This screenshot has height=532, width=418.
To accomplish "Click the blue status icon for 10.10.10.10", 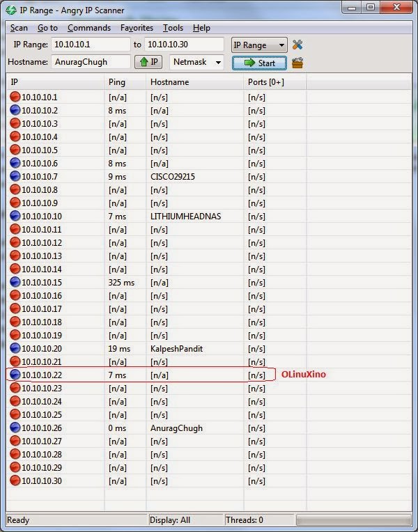I will point(15,216).
